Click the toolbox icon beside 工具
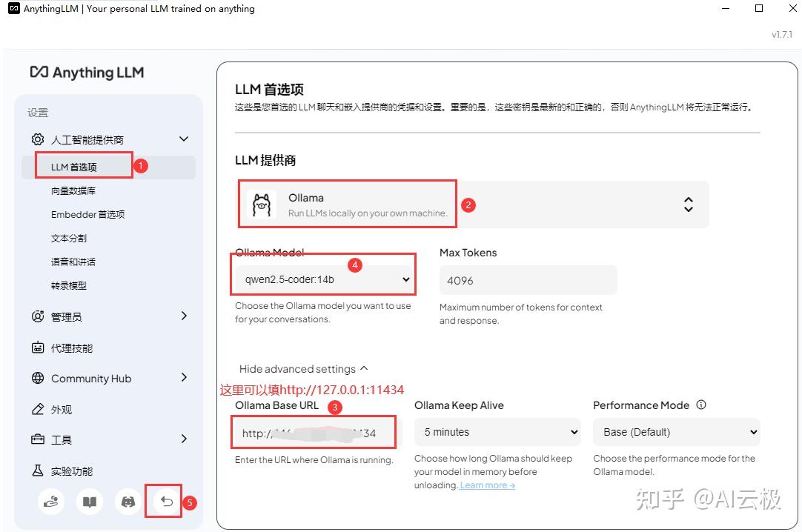Viewport: 802px width, 532px height. (37, 439)
